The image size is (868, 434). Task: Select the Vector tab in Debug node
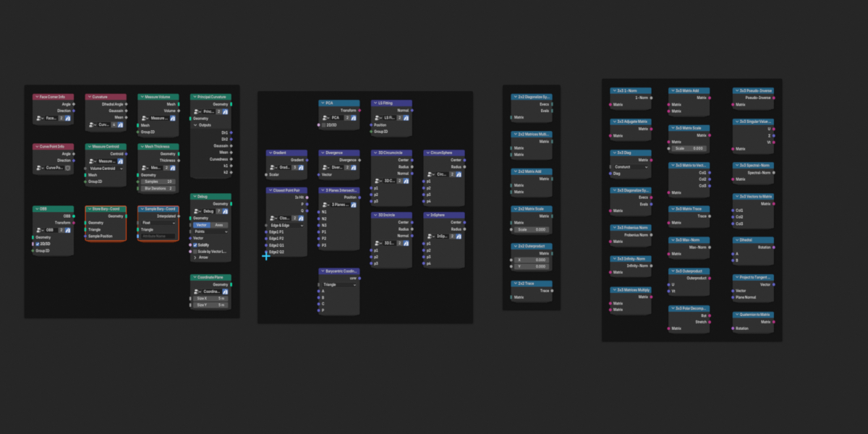point(202,225)
